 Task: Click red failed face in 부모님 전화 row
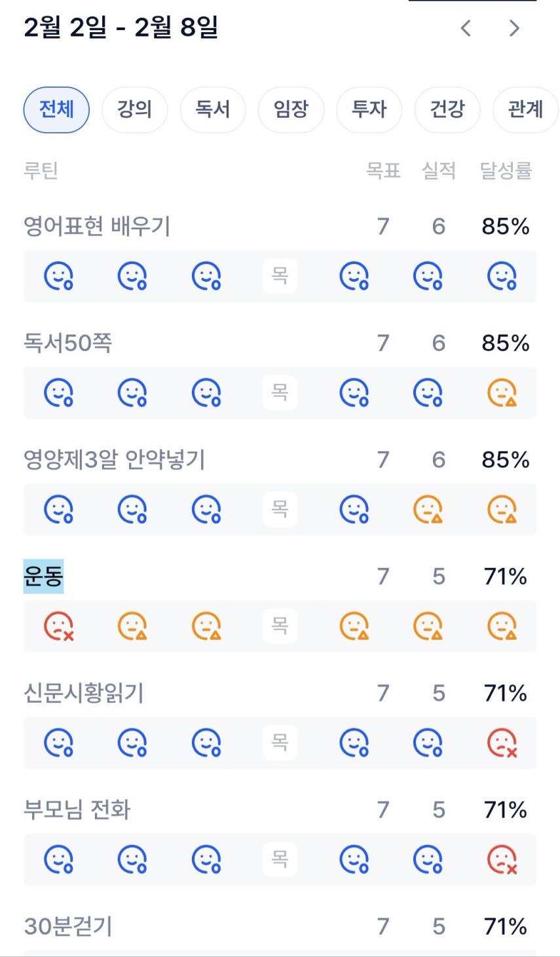502,859
